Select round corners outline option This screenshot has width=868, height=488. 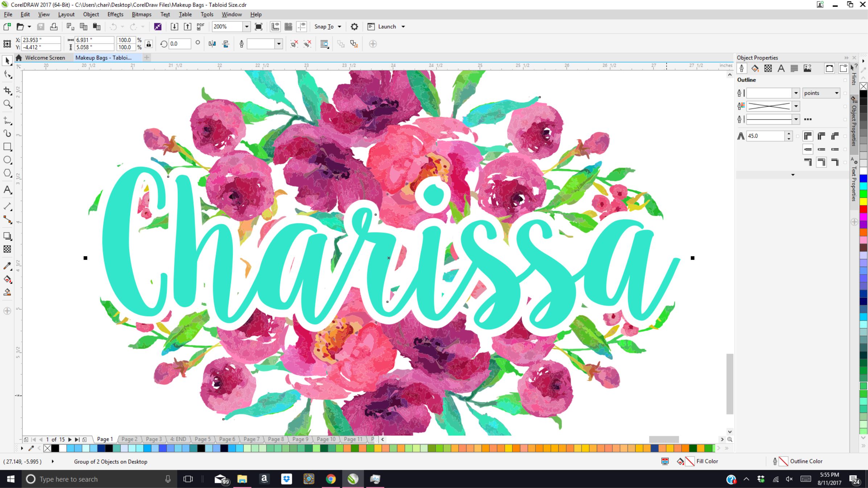pyautogui.click(x=821, y=136)
